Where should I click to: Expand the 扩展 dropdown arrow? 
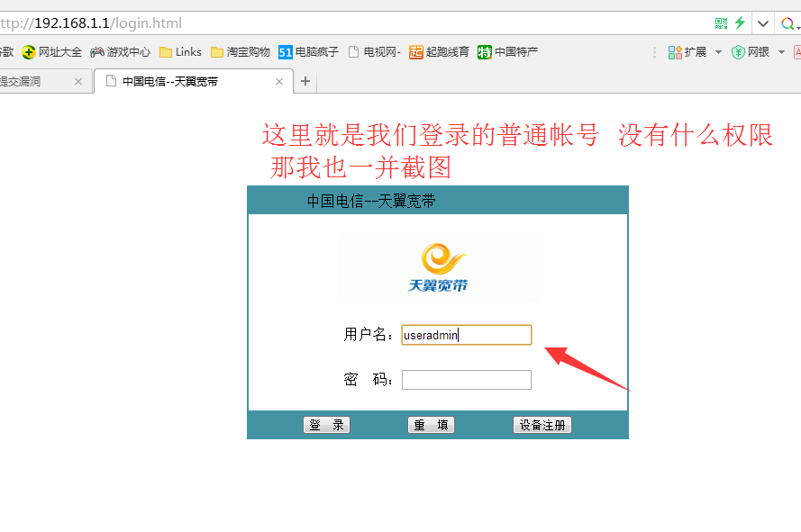[718, 52]
